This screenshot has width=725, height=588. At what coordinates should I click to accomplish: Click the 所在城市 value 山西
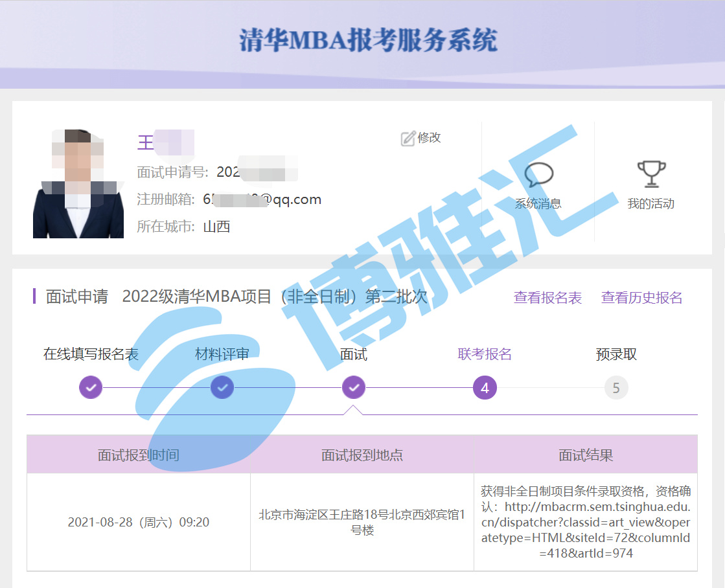tap(216, 227)
